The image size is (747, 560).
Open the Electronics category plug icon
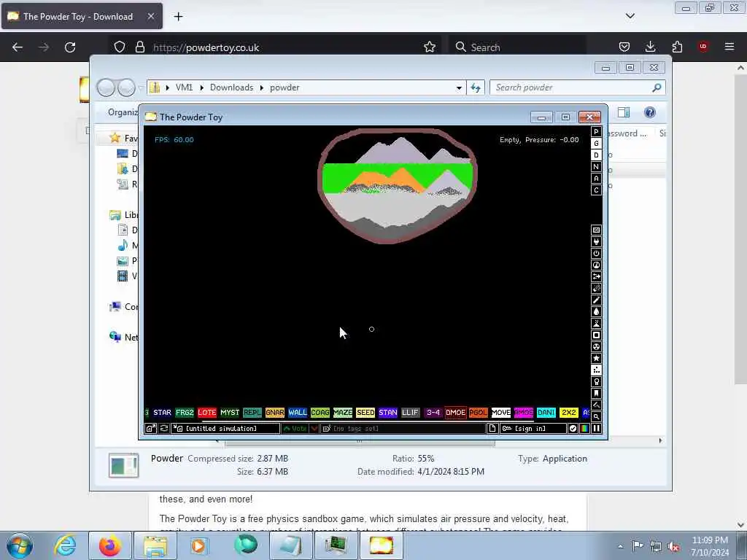tap(596, 242)
